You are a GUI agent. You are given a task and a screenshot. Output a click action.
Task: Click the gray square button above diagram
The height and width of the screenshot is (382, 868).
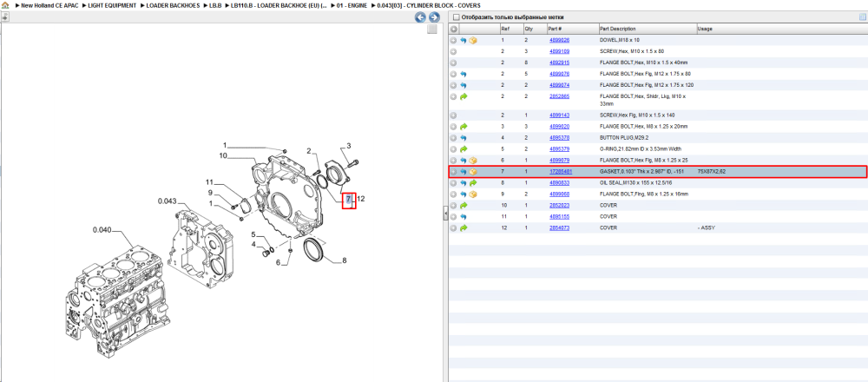pos(433,30)
